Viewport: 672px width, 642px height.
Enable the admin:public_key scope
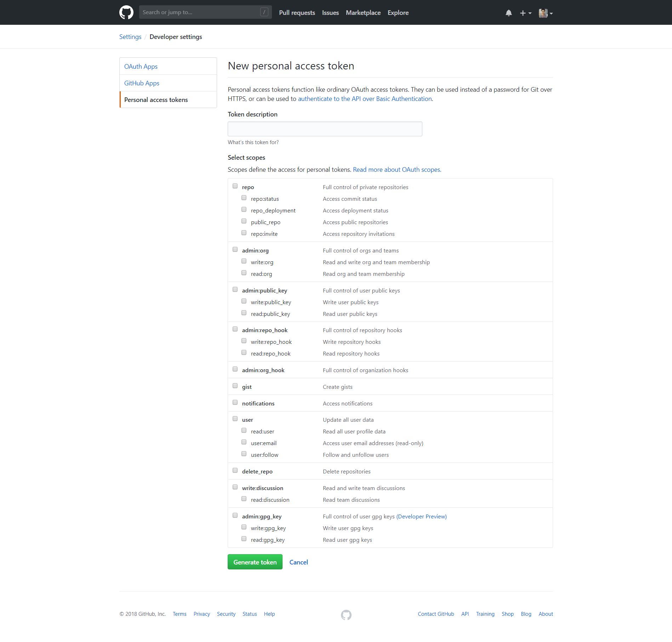[x=235, y=290]
